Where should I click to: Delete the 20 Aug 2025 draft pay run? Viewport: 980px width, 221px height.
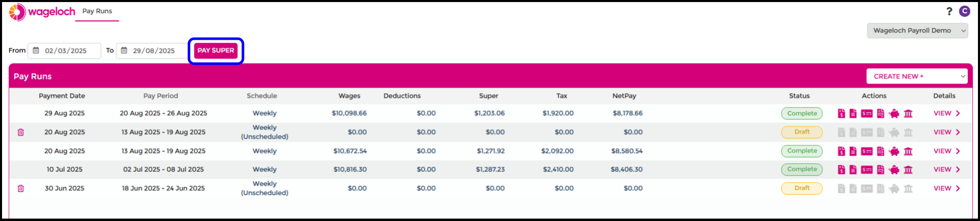[21, 132]
